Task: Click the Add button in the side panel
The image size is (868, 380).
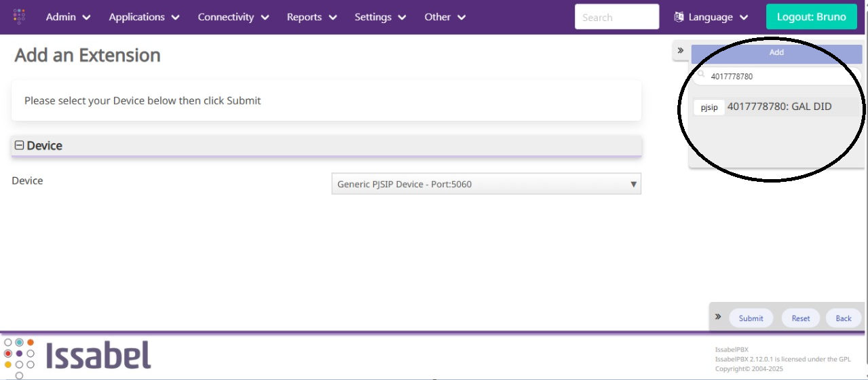Action: point(776,53)
